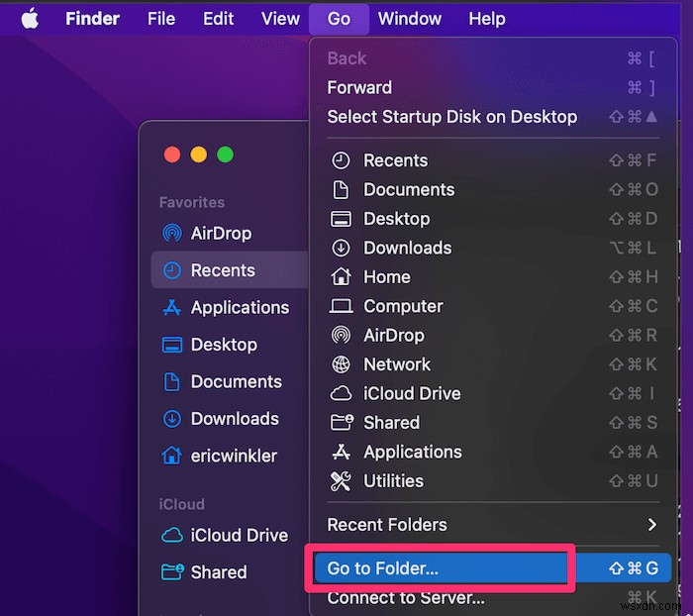Open the Apple menu logo
693x616 pixels.
pyautogui.click(x=30, y=19)
